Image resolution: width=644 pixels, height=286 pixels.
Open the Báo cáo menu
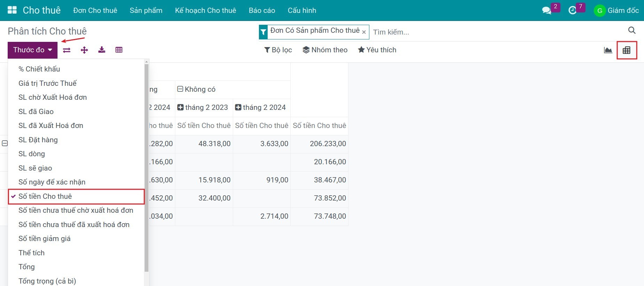(262, 10)
